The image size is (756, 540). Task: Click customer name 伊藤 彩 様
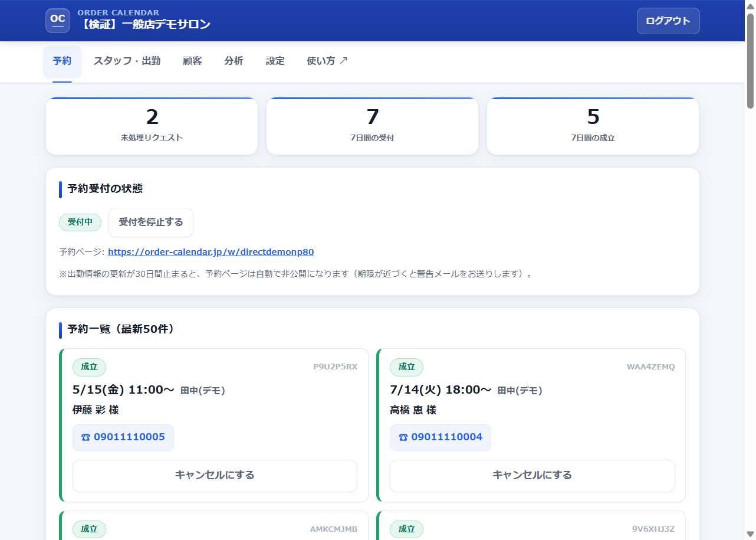coord(96,410)
